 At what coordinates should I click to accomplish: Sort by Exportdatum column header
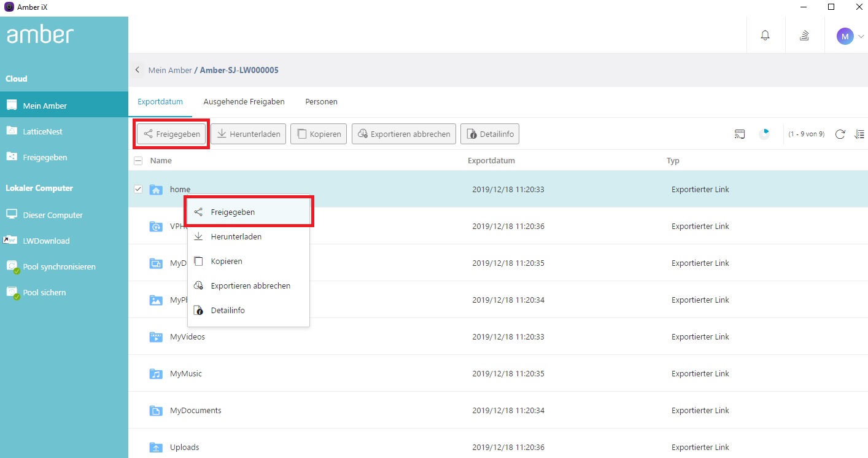coord(491,161)
